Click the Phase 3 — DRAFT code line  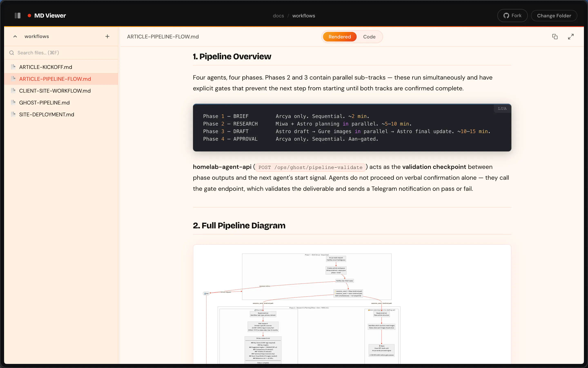(x=347, y=131)
